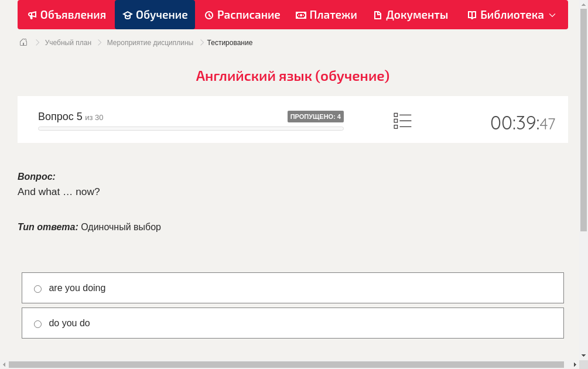Select the answer 'are you doing'

tap(37, 288)
